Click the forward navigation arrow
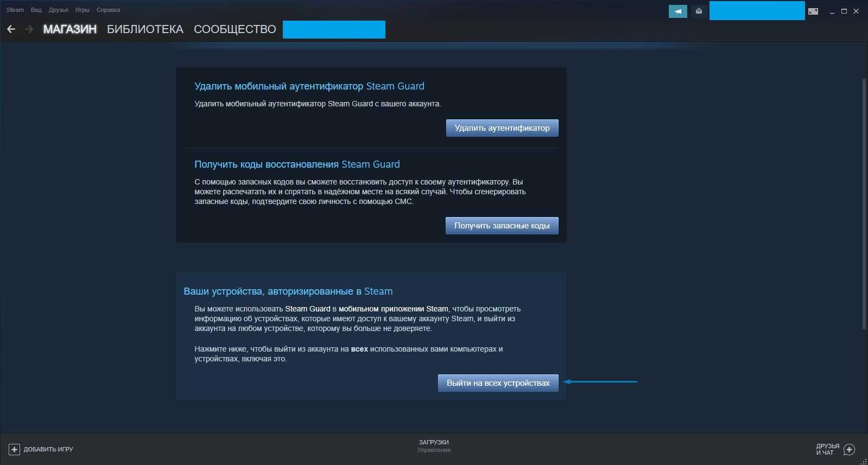 coord(29,29)
